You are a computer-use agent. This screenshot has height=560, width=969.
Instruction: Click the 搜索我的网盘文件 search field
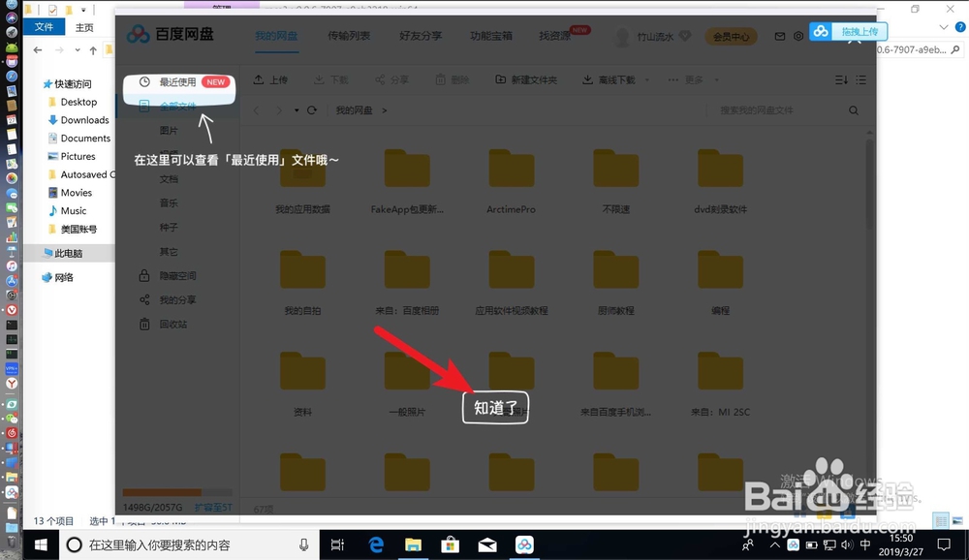pos(775,110)
